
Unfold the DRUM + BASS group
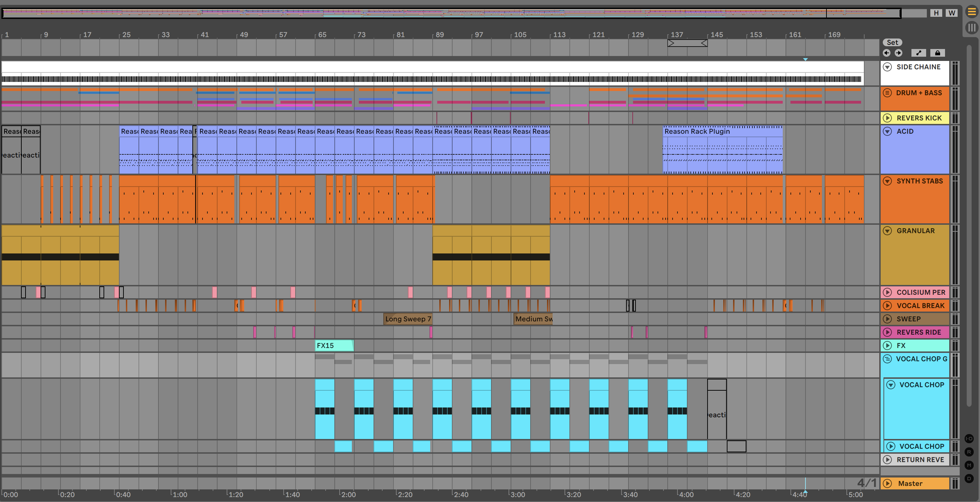point(887,93)
